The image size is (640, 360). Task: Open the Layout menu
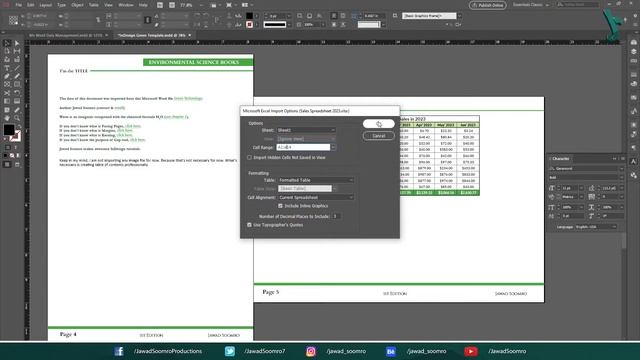45,5
